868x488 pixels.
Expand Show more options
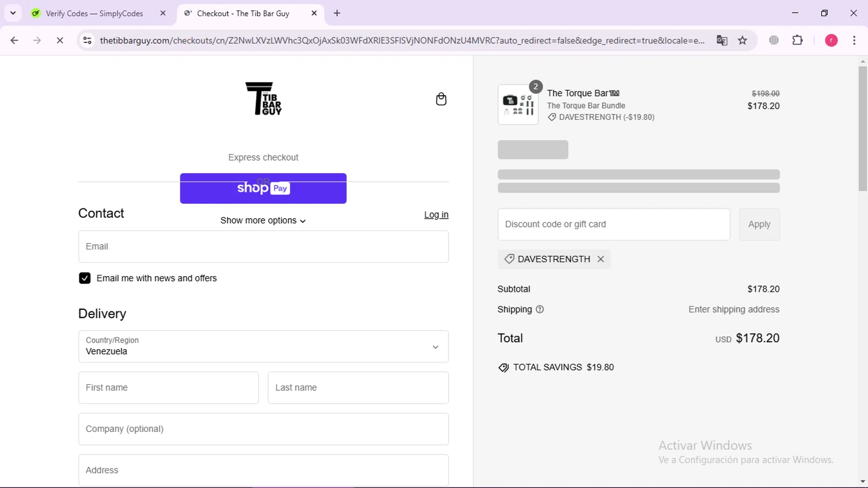[x=263, y=221]
